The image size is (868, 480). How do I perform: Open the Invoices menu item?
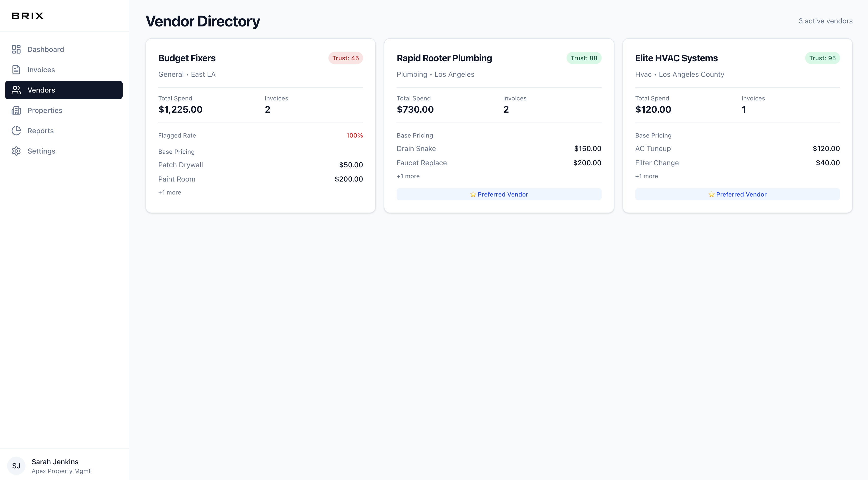coord(41,70)
